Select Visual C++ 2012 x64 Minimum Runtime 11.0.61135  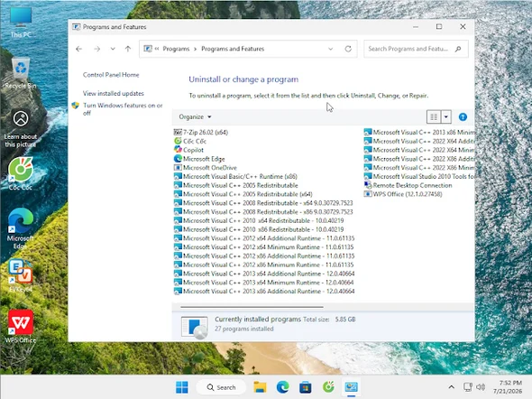click(x=263, y=246)
